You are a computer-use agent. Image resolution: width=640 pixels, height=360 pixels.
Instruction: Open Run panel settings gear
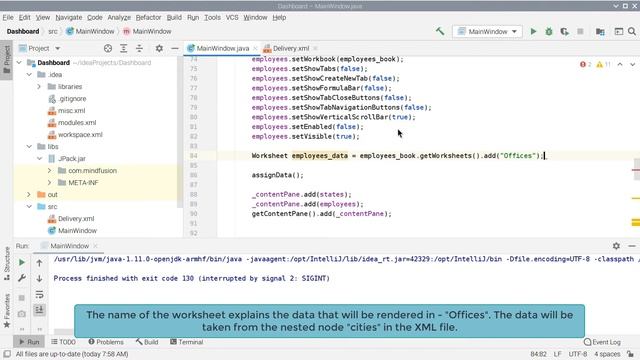pyautogui.click(x=616, y=246)
